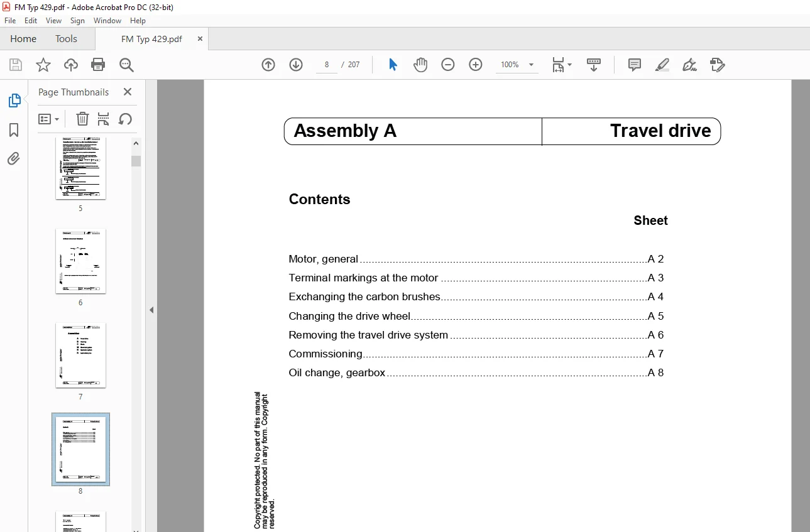Image resolution: width=810 pixels, height=532 pixels.
Task: Add a sticky note comment
Action: [x=635, y=65]
